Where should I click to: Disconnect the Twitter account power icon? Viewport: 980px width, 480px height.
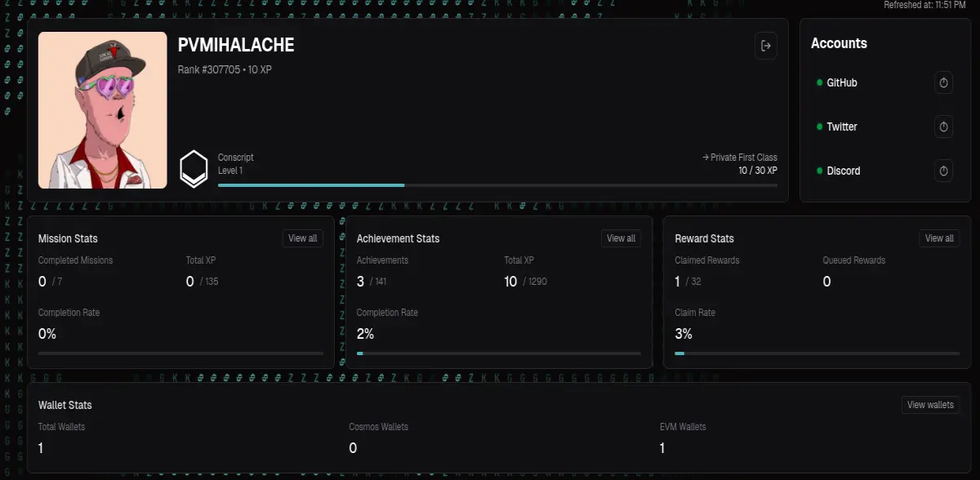pyautogui.click(x=943, y=127)
